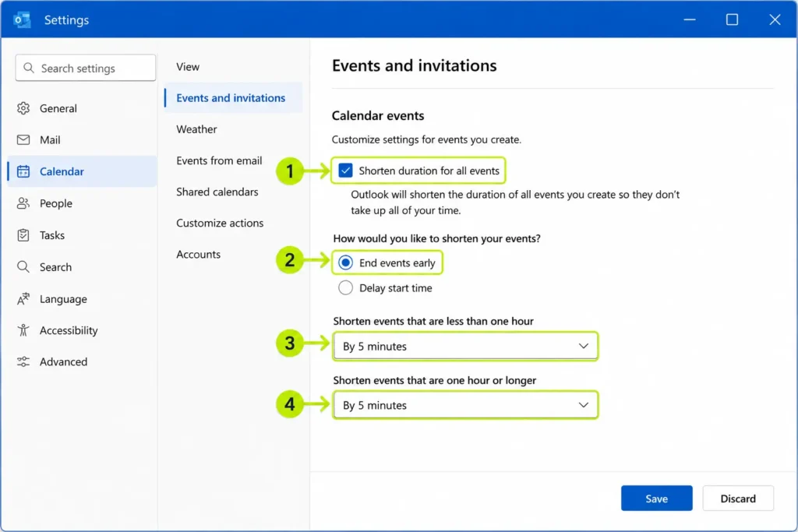Click 'How would you like to shorten your events?'

pyautogui.click(x=436, y=238)
